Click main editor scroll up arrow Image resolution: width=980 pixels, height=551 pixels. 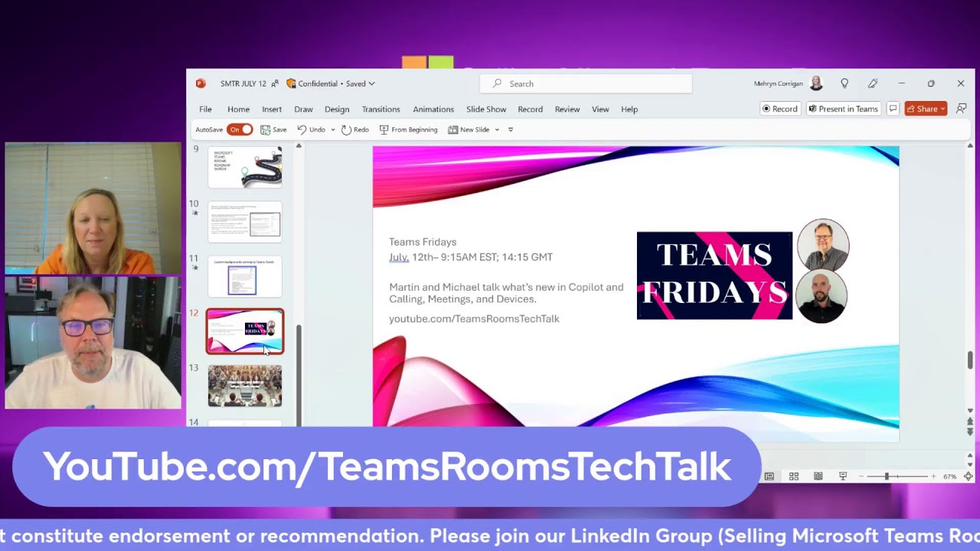pos(970,145)
